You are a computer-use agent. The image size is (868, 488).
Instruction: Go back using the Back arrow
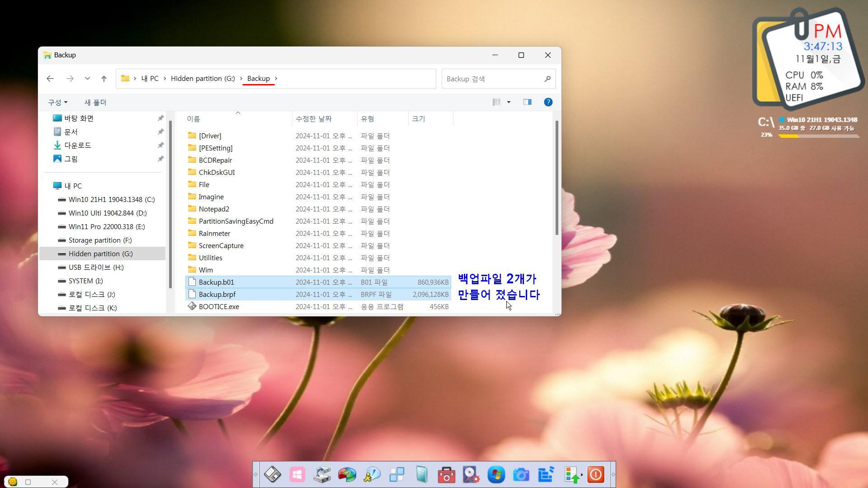[x=50, y=79]
